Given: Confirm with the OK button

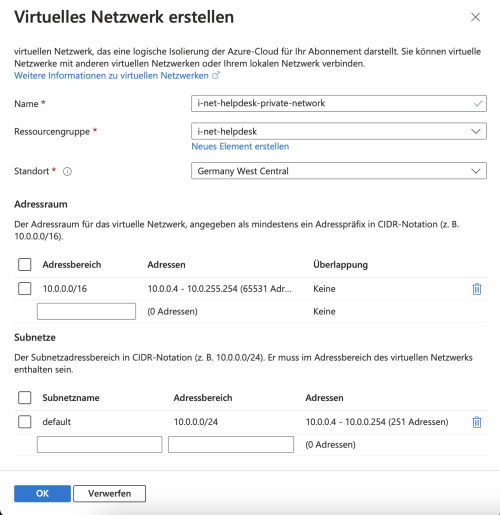Looking at the screenshot, I should (42, 493).
